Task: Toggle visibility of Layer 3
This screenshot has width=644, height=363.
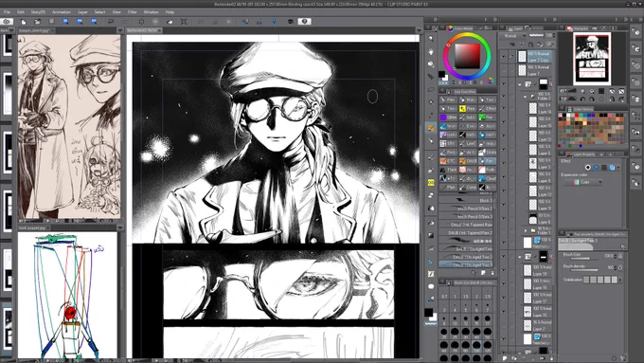Action: tap(504, 163)
